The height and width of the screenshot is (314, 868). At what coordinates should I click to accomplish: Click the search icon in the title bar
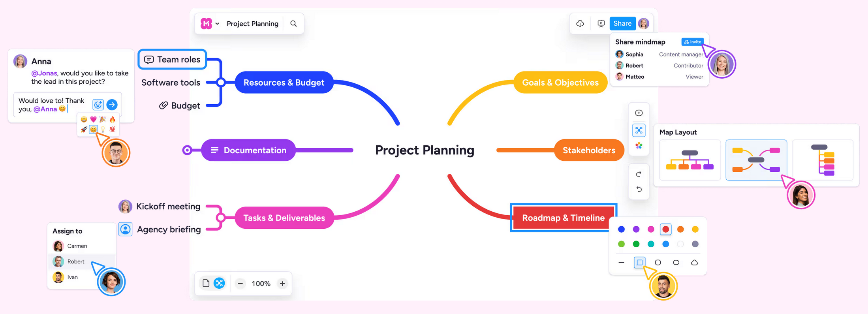click(293, 24)
